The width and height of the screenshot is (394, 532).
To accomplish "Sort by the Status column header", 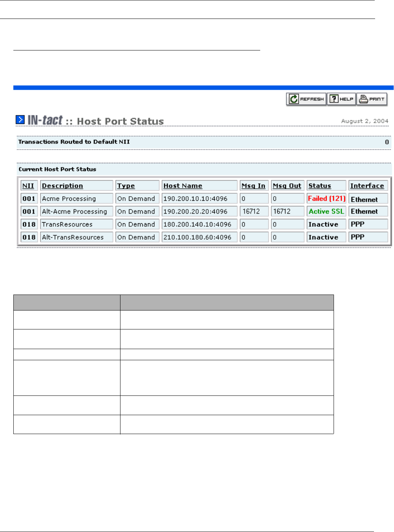I will (319, 186).
